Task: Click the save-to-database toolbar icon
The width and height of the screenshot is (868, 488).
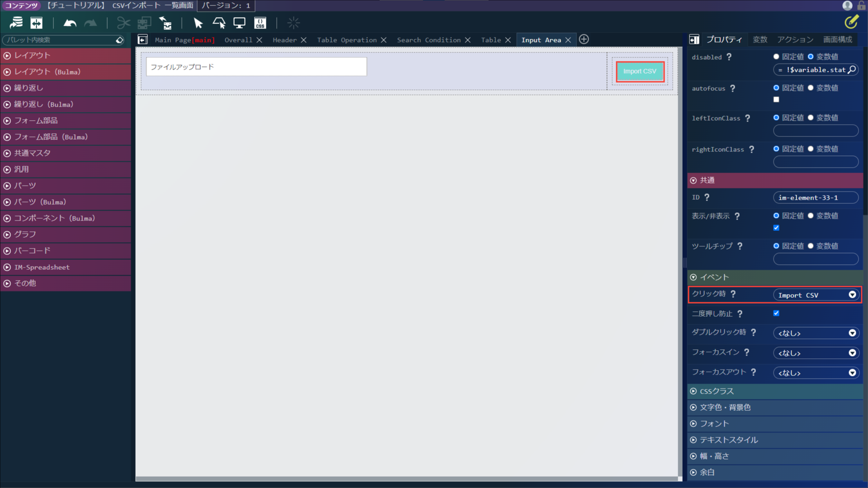Action: coord(16,23)
